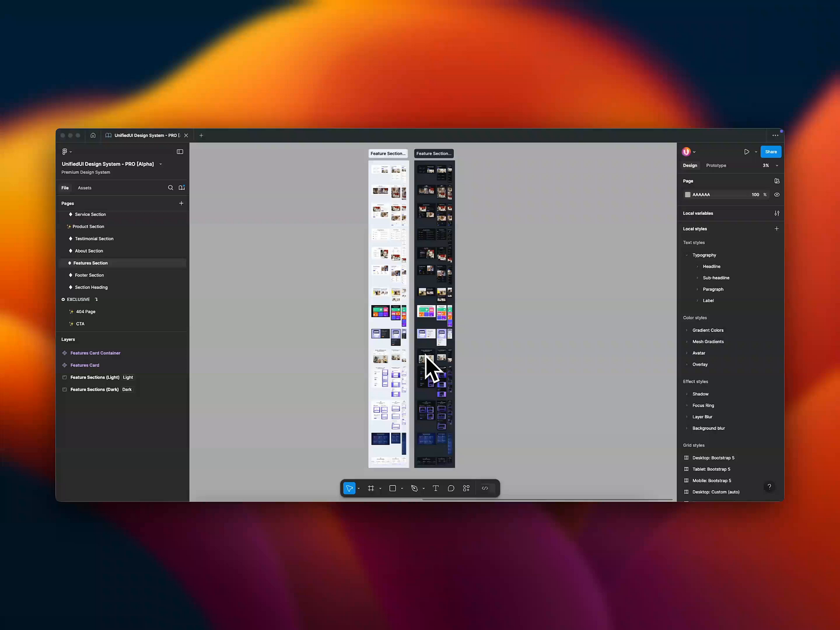
Task: Select the Text tool
Action: point(435,488)
